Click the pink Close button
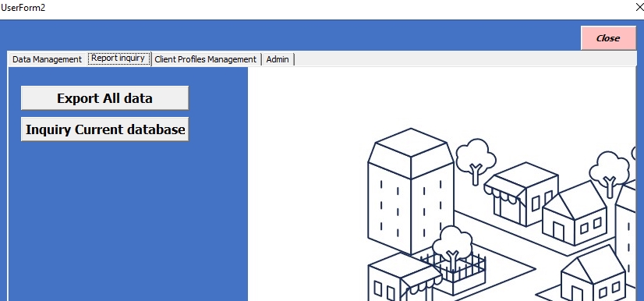 [608, 38]
